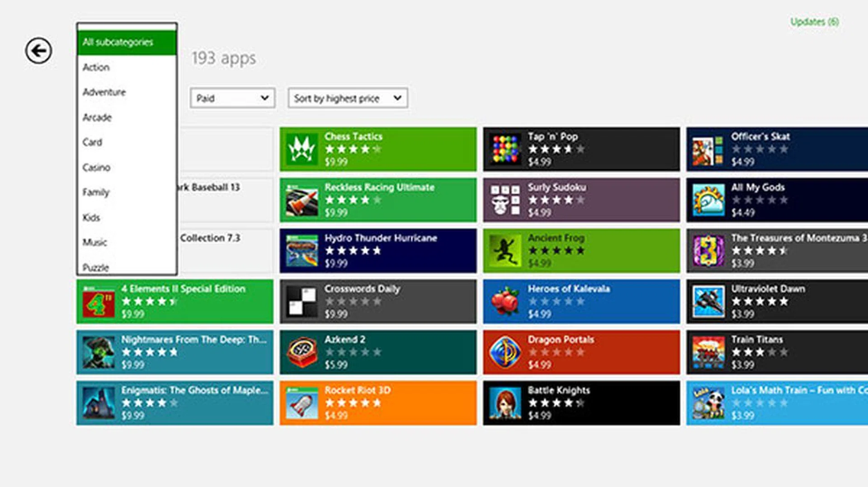The height and width of the screenshot is (487, 868).
Task: Click the Dragon Portals app icon
Action: [505, 352]
